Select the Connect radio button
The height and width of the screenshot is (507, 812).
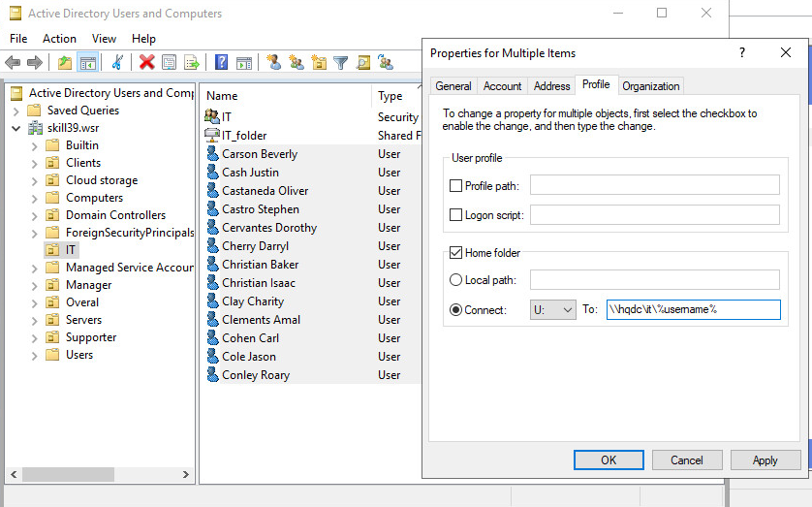455,309
